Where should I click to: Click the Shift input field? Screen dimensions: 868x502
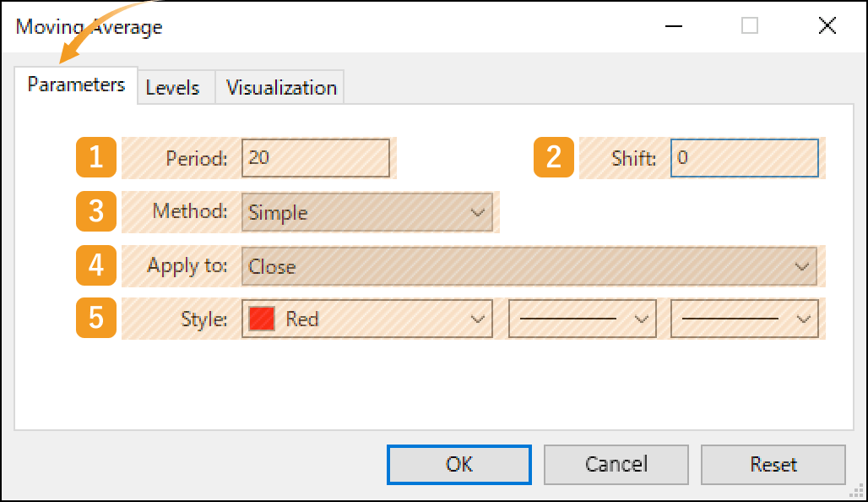click(744, 158)
